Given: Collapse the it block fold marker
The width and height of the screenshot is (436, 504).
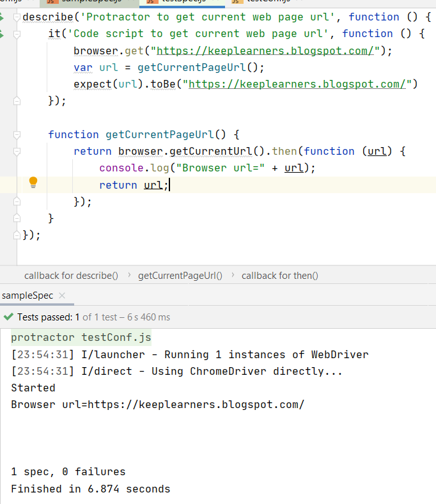Looking at the screenshot, I should coord(17,34).
